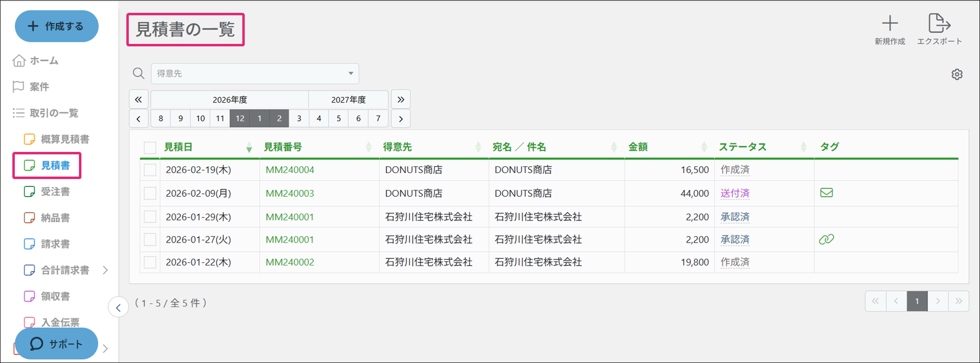Jump to the previous fiscal year with double-left arrow
Image resolution: width=980 pixels, height=363 pixels.
pyautogui.click(x=139, y=100)
